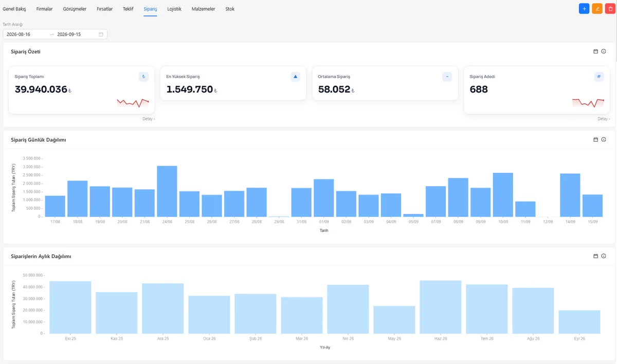Click the 10/09 bar in the daily chart
This screenshot has height=364, width=617.
click(503, 195)
